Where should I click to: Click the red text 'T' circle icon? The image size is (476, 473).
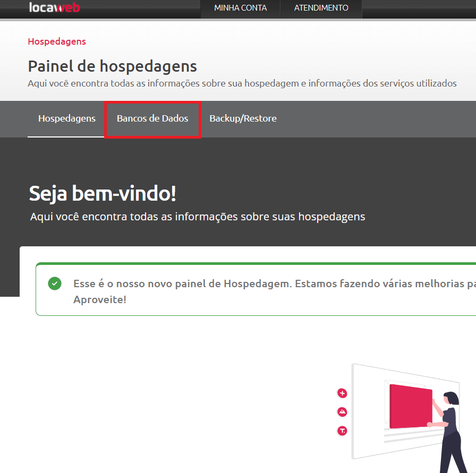pos(342,431)
